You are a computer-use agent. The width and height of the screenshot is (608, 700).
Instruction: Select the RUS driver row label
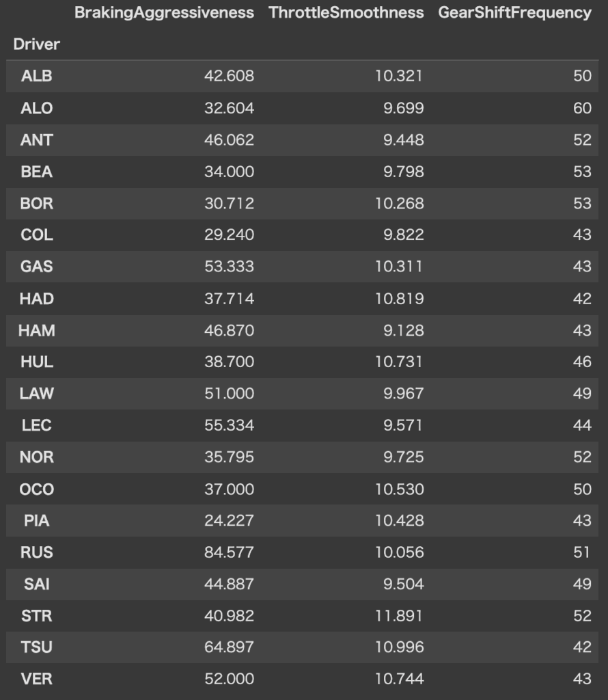tap(37, 552)
